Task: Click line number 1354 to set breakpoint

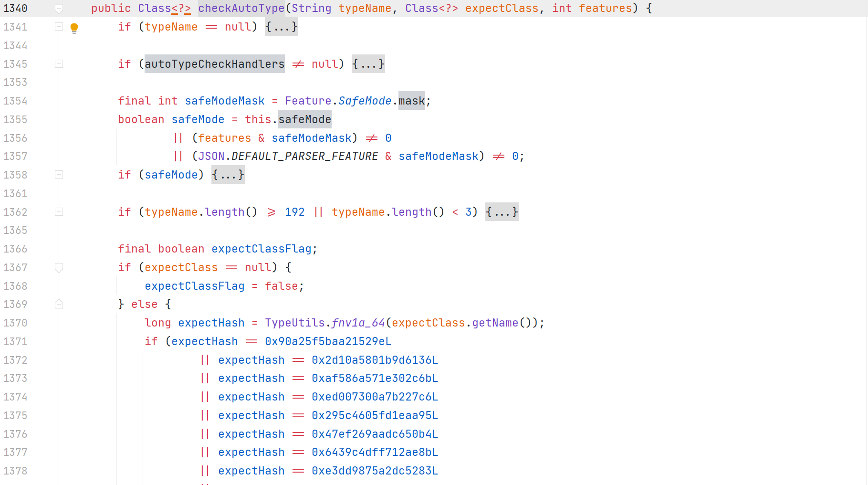Action: (15, 101)
